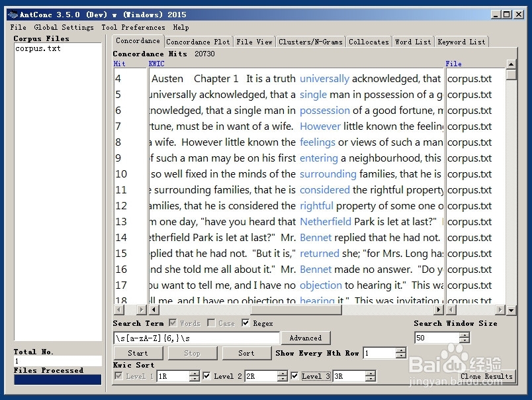The height and width of the screenshot is (400, 532).
Task: Switch to the Clusters/N-Grams tab
Action: click(x=310, y=42)
